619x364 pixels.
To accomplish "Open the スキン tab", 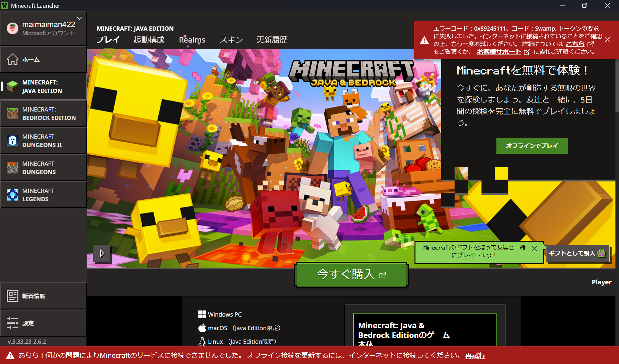I will (231, 40).
